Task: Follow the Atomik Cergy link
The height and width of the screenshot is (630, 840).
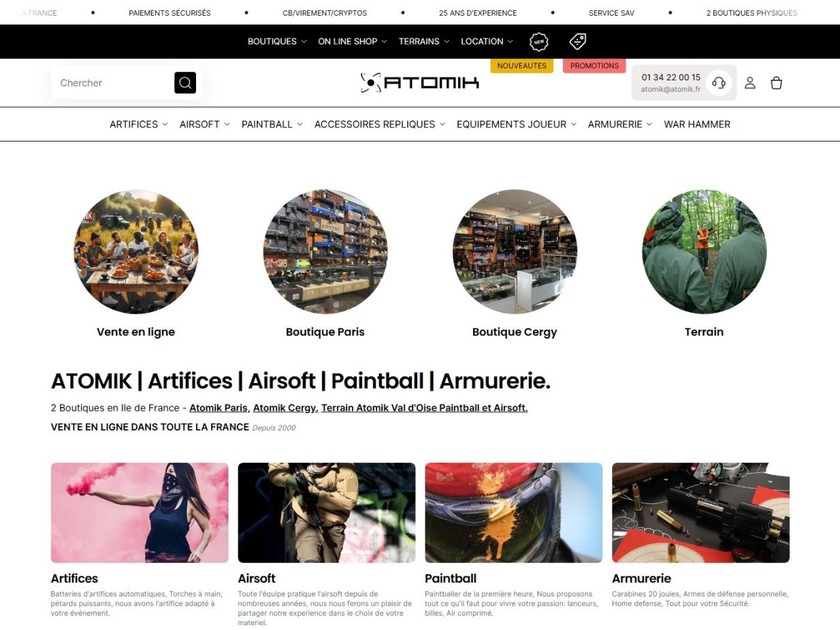Action: point(285,408)
